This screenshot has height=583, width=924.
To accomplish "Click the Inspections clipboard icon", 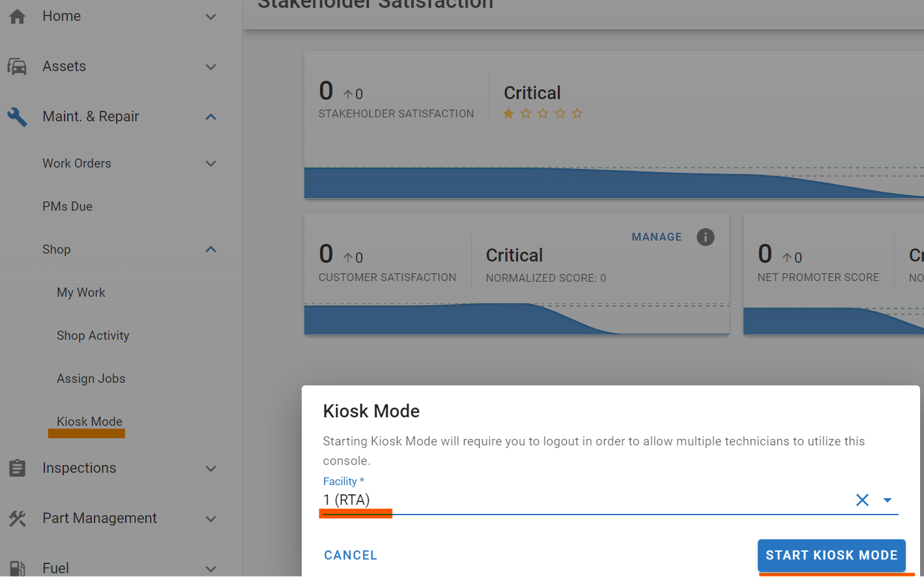I will click(x=17, y=468).
